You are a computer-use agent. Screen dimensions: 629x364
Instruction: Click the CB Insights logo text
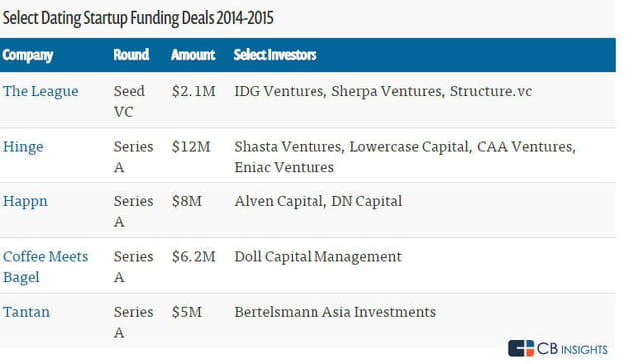point(572,349)
